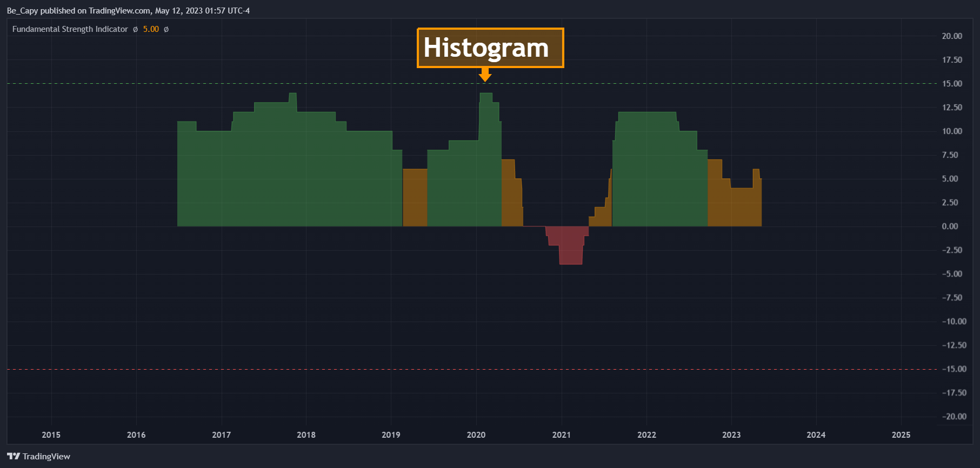980x468 pixels.
Task: Click the orange histogram block in early 2019
Action: 415,198
